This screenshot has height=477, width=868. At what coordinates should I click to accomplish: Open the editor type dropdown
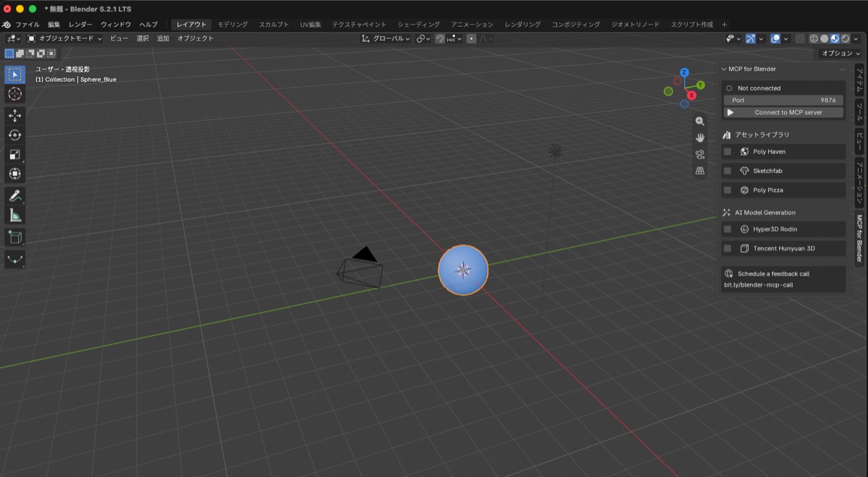13,38
